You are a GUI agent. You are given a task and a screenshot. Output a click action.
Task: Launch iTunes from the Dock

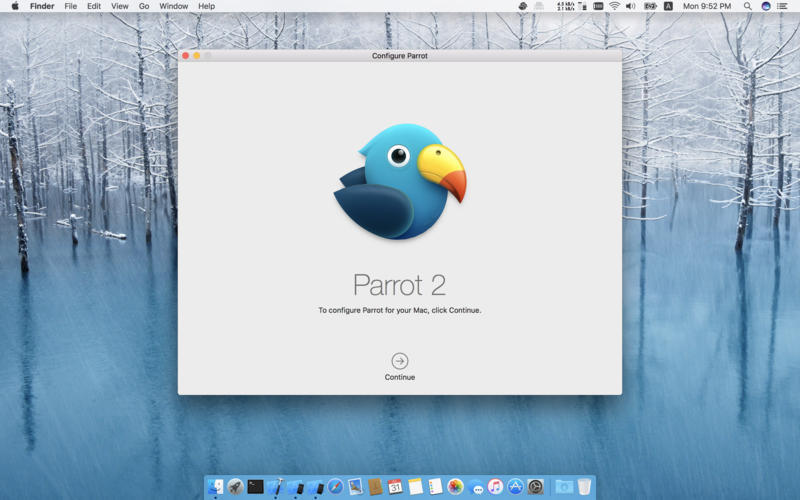click(495, 486)
